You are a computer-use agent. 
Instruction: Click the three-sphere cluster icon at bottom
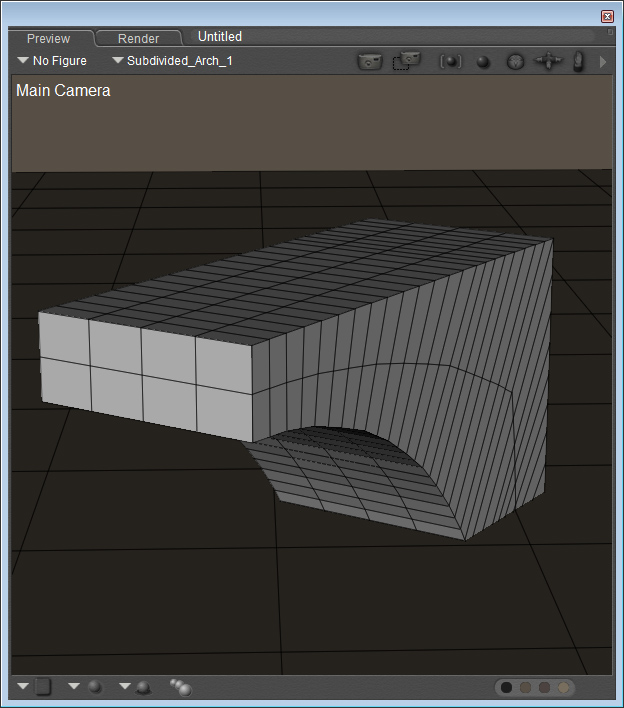tap(181, 687)
